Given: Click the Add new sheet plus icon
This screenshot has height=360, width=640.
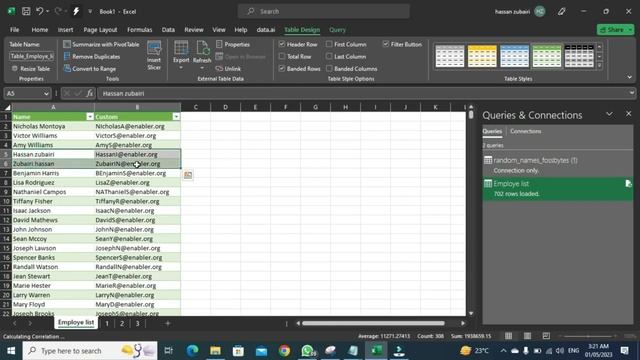Looking at the screenshot, I should pos(167,323).
